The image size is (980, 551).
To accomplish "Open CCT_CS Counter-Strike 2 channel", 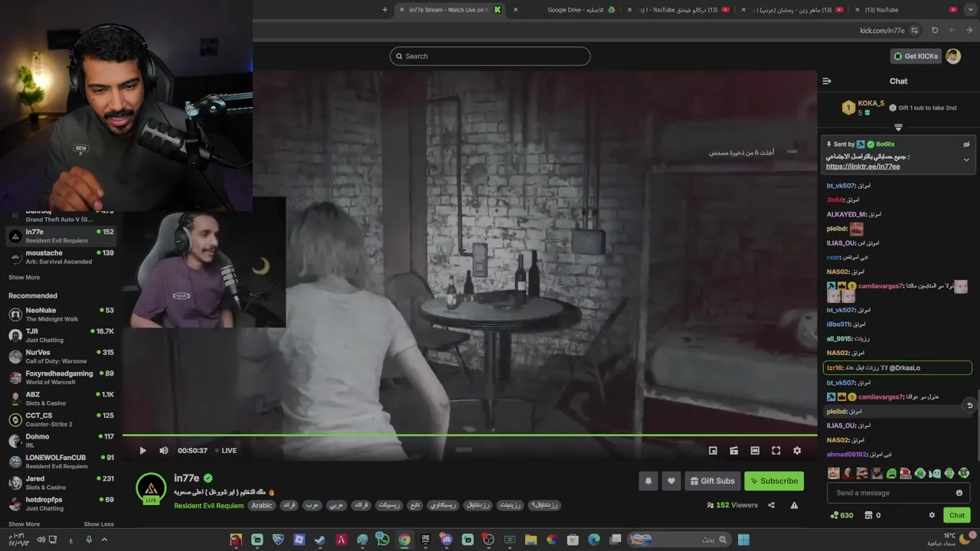I will [61, 419].
